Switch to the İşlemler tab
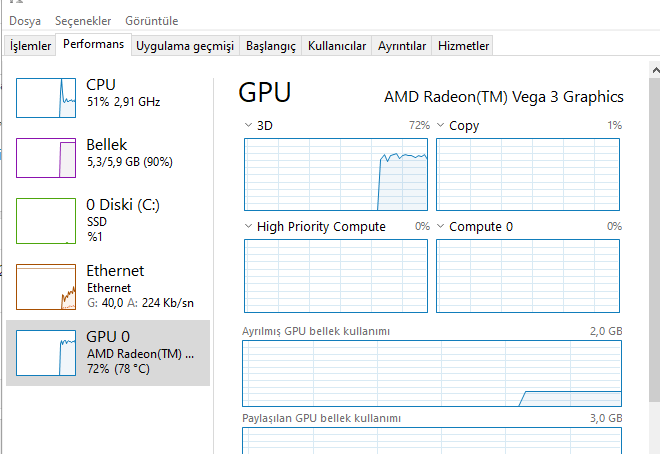This screenshot has width=660, height=454. [x=30, y=46]
